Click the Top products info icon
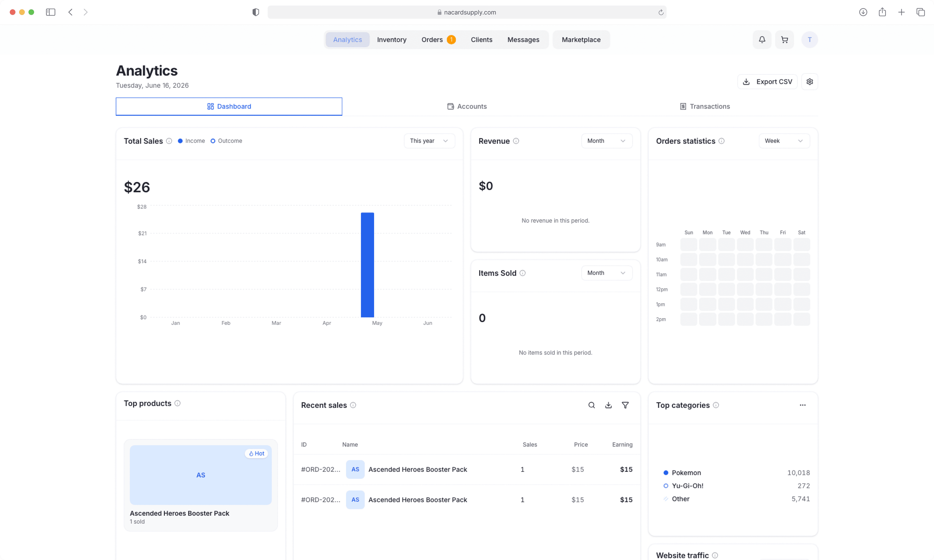Viewport: 934px width, 560px height. click(x=178, y=403)
